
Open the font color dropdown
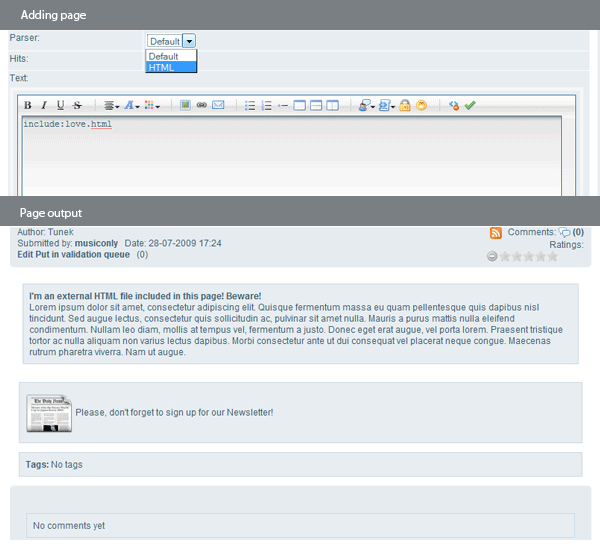coord(131,105)
